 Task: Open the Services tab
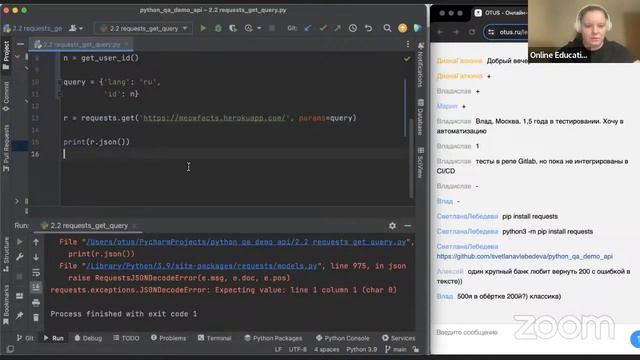(x=398, y=338)
